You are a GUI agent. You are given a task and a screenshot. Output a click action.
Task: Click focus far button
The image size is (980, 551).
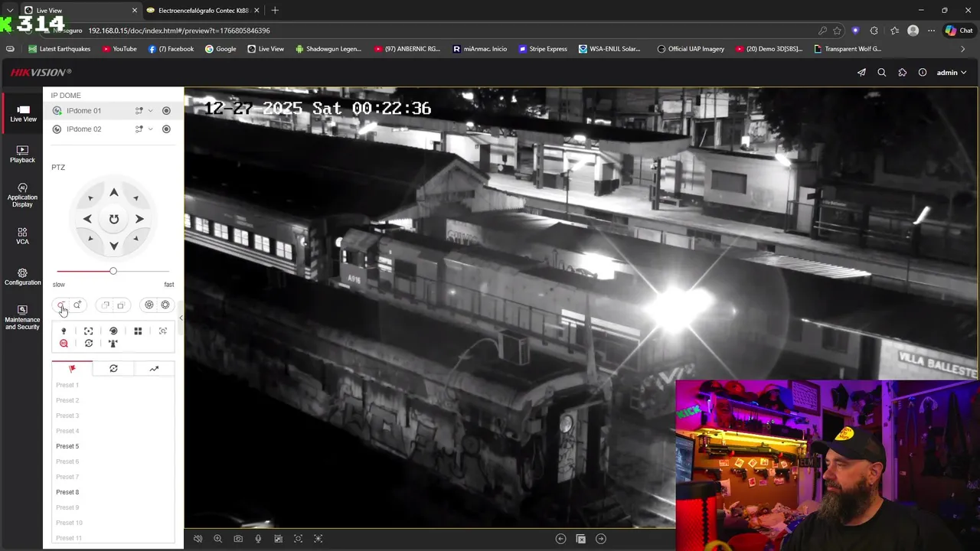point(121,305)
